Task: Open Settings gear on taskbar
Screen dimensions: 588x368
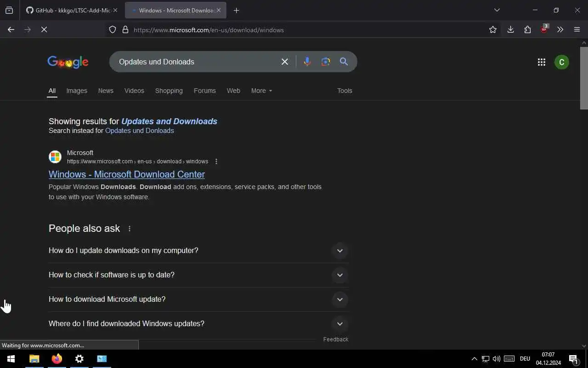Action: [79, 359]
